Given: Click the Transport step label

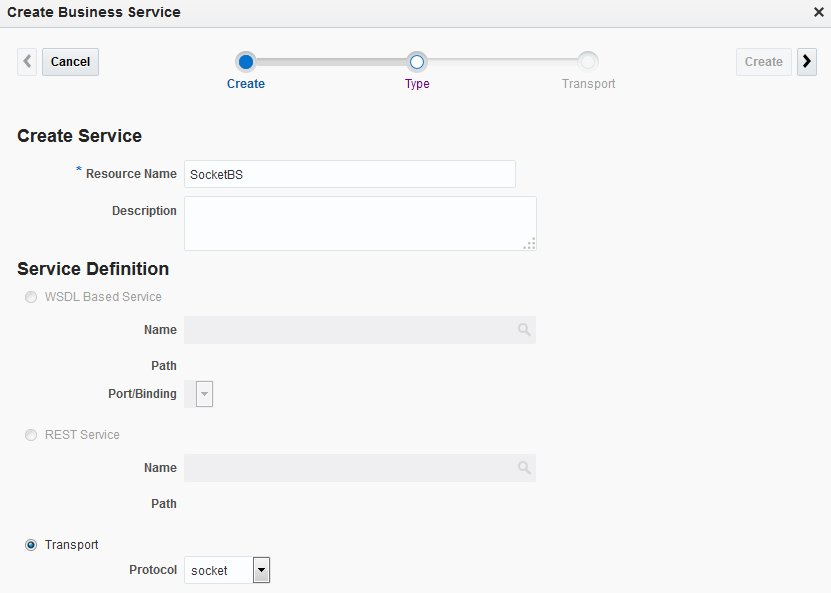Looking at the screenshot, I should click(x=589, y=84).
